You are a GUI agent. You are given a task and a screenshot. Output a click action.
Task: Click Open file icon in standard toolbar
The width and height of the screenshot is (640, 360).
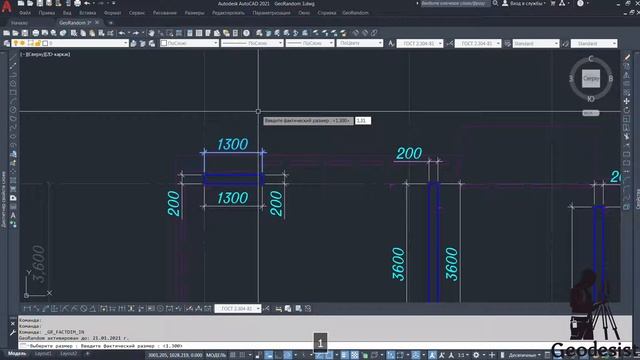16,33
